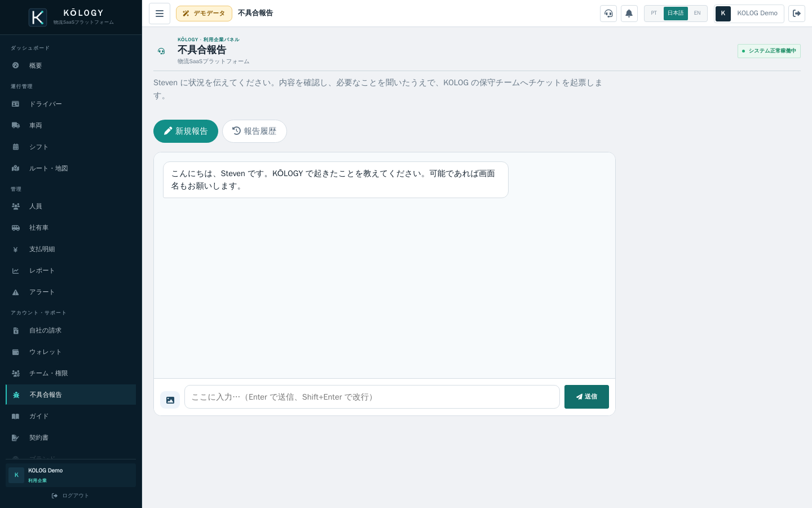Click the 不具合報告 bug icon in the sidebar
Viewport: 812px width, 508px height.
pos(16,395)
